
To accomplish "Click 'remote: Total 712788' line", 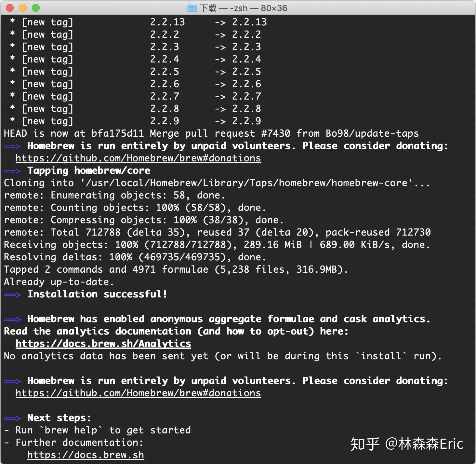I will pyautogui.click(x=217, y=232).
